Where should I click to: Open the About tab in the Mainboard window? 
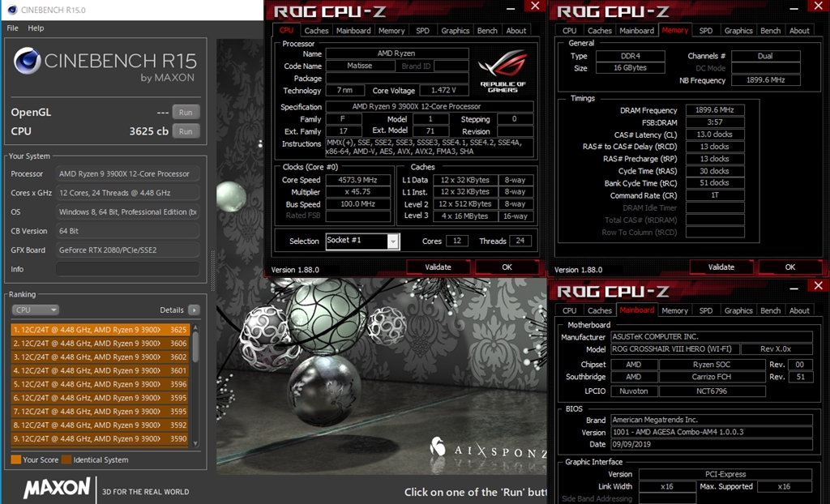tap(799, 310)
